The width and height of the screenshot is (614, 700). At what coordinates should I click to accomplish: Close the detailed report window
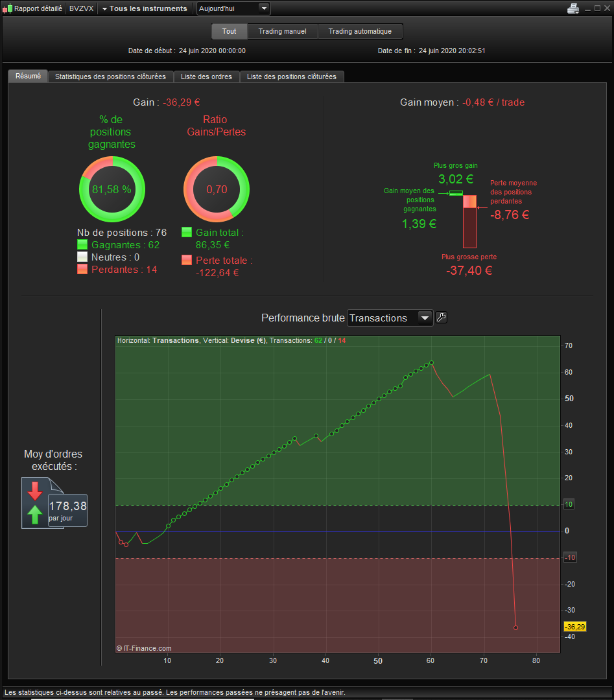tap(608, 8)
